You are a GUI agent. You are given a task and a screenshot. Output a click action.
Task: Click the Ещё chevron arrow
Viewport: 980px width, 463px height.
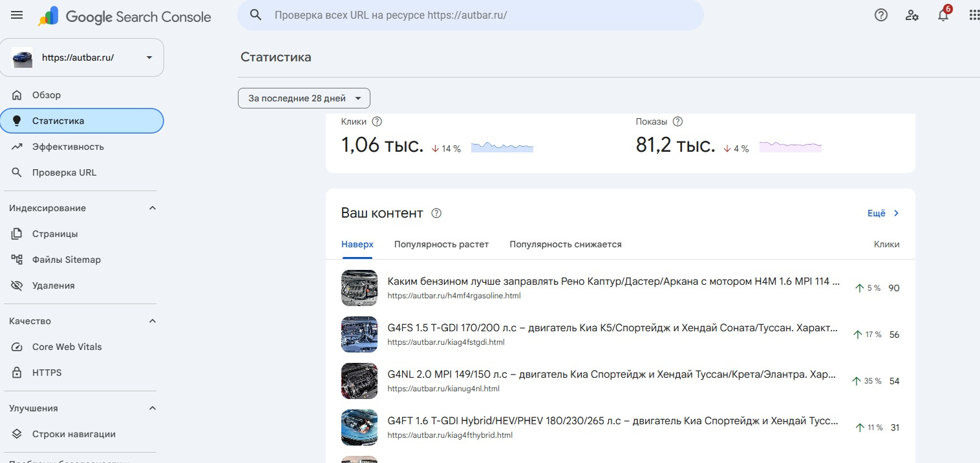tap(896, 213)
